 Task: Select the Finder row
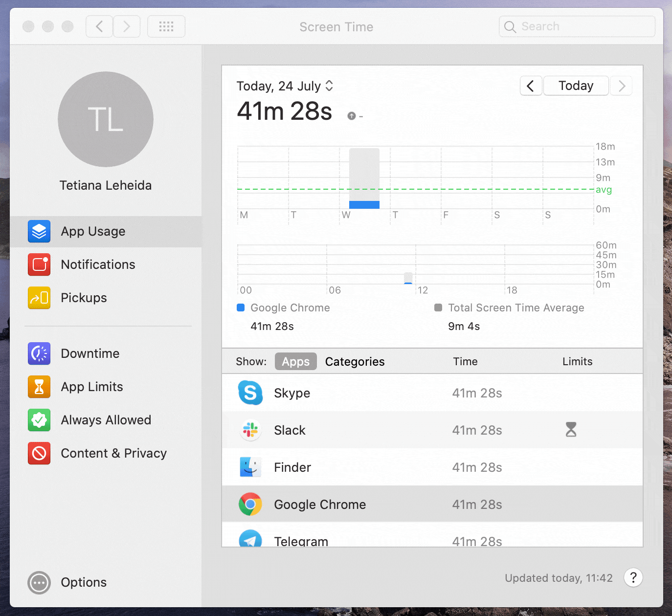432,467
